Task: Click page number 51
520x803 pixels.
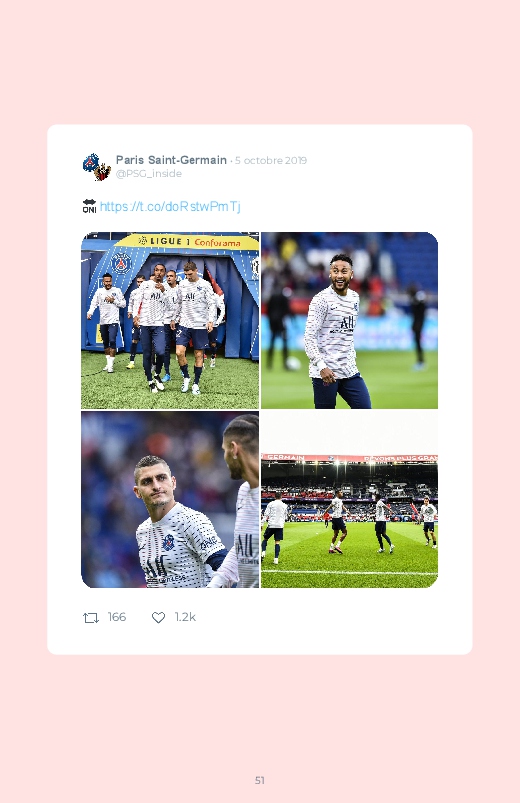Action: click(x=260, y=780)
